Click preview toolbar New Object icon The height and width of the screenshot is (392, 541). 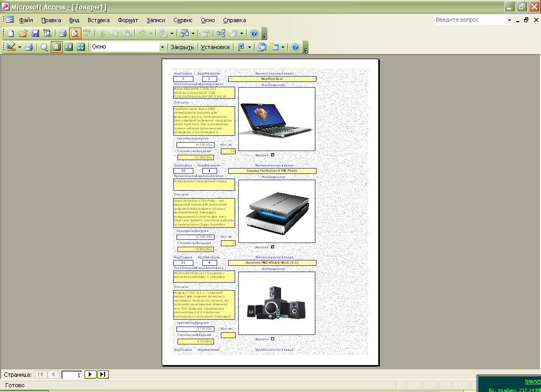pyautogui.click(x=274, y=47)
